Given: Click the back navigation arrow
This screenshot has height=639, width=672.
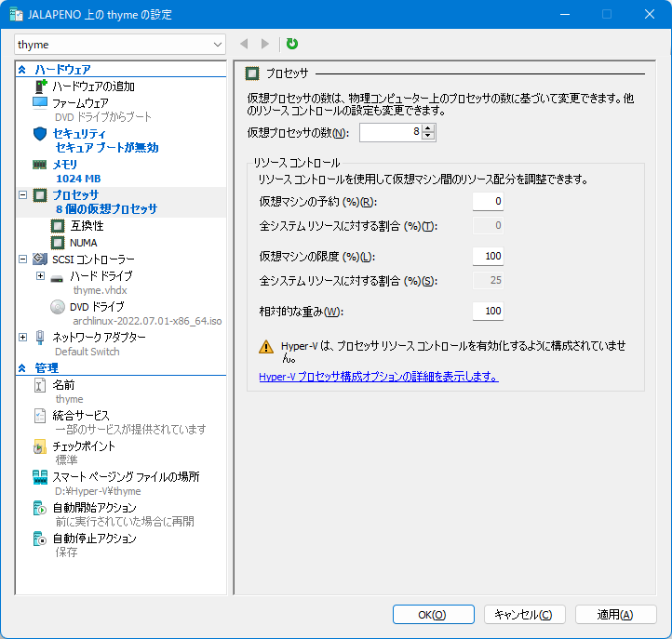Looking at the screenshot, I should pos(244,44).
